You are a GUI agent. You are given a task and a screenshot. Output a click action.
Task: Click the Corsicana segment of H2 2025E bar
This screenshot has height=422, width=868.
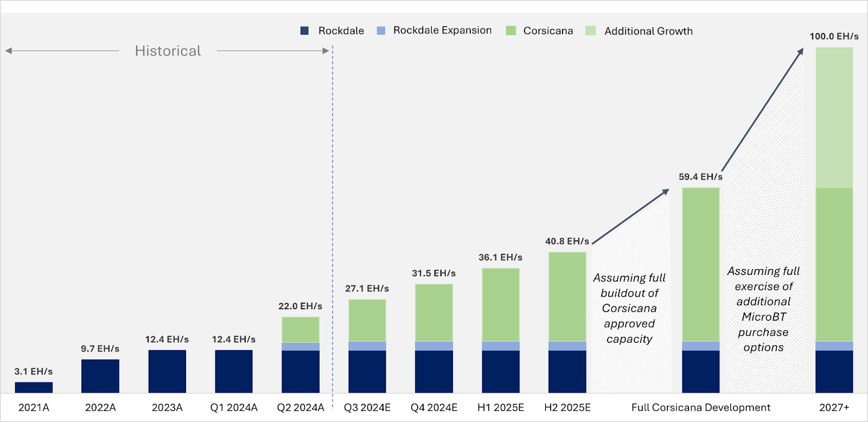(567, 297)
